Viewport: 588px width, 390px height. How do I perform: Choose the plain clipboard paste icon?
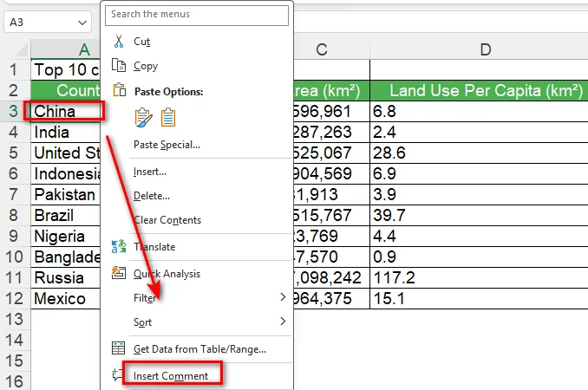pos(168,117)
